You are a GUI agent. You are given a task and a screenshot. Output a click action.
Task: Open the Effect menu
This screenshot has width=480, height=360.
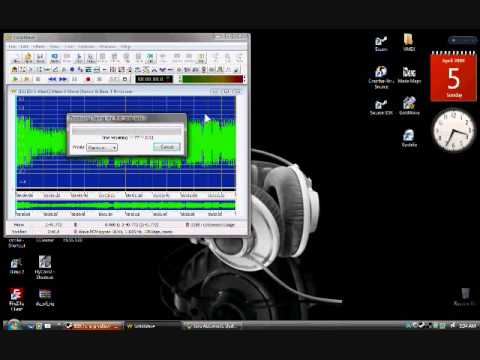coord(39,46)
